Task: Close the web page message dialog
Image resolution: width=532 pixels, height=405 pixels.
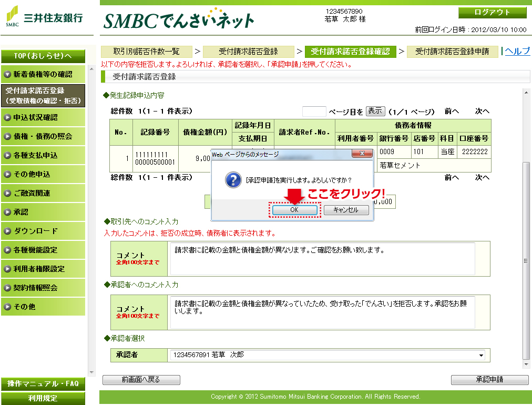Action: click(x=362, y=154)
